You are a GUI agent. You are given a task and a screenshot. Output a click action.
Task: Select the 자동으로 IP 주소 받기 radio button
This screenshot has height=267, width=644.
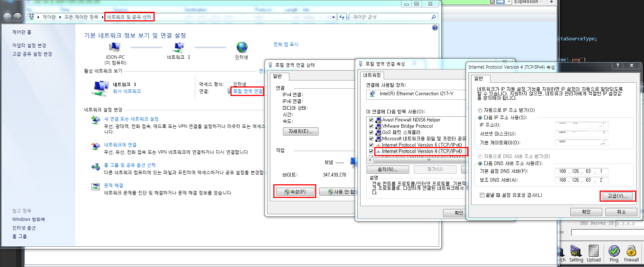tap(480, 110)
